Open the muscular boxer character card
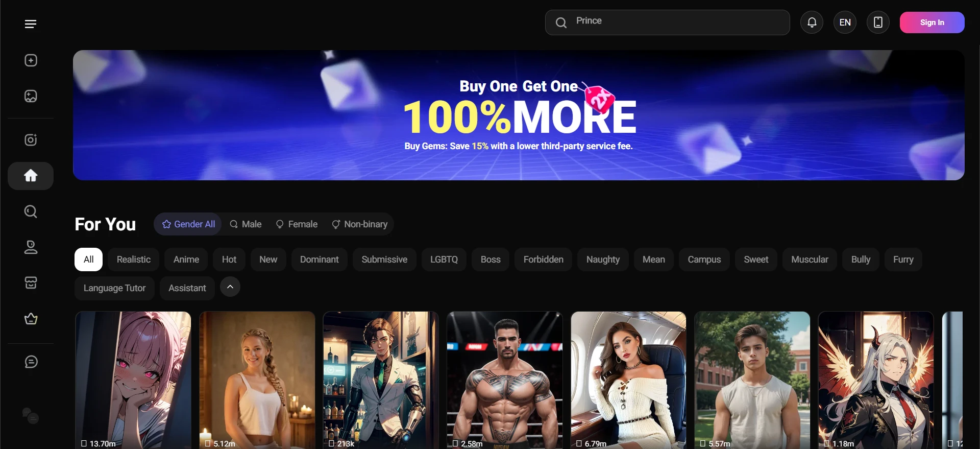 tap(504, 380)
